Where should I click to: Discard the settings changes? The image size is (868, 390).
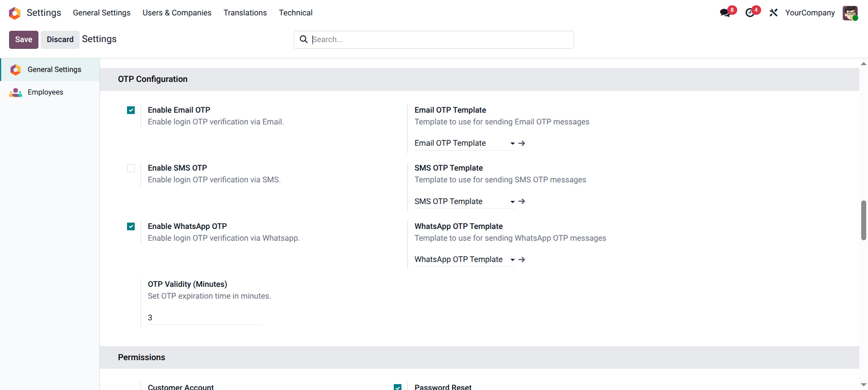(60, 39)
